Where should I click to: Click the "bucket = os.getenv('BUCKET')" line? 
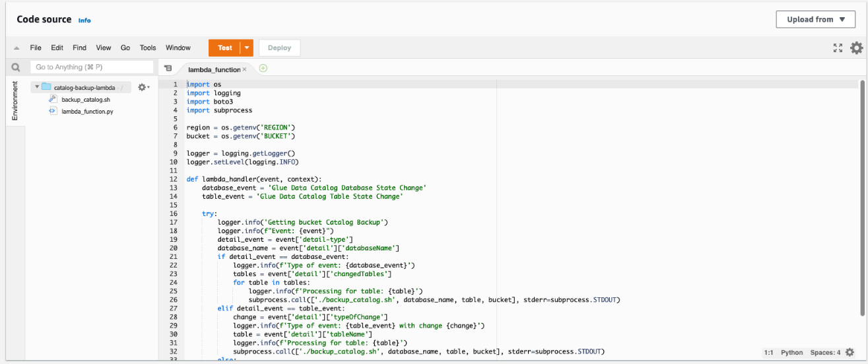click(240, 136)
